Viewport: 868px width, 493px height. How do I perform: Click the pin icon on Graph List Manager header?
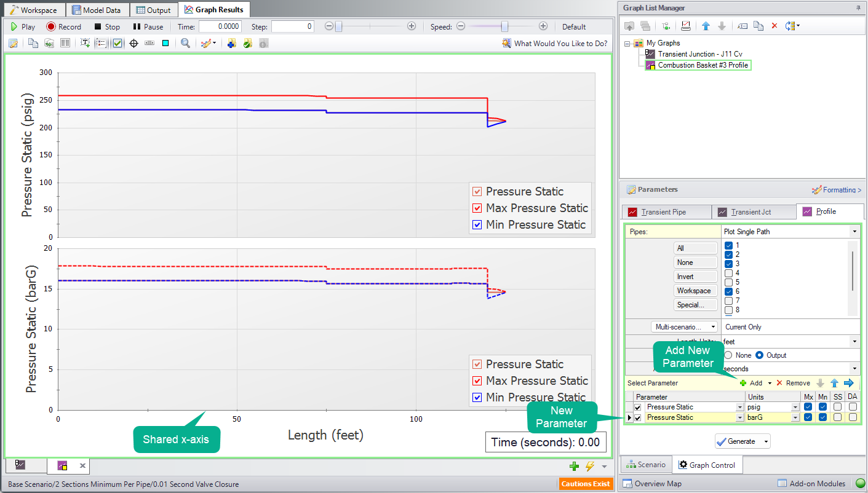point(858,8)
